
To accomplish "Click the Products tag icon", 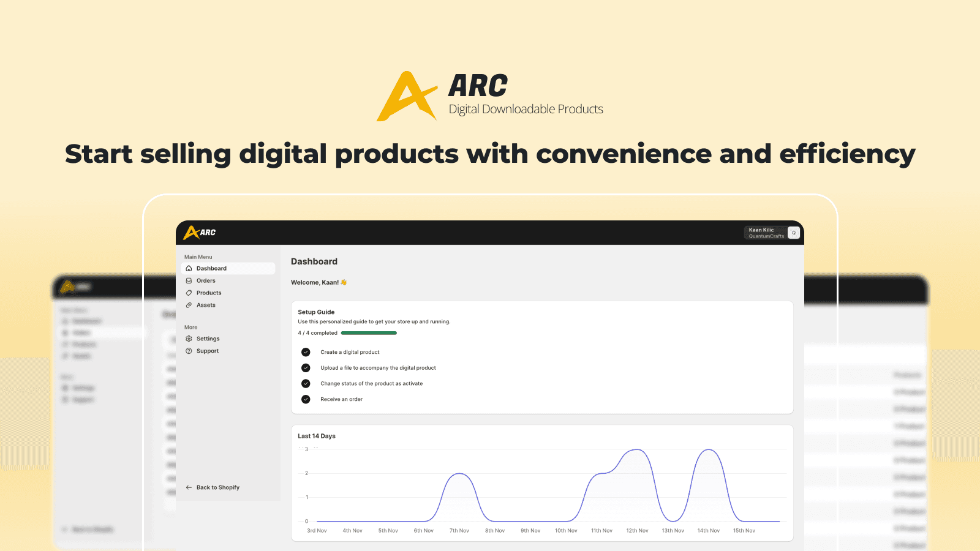I will click(x=189, y=293).
